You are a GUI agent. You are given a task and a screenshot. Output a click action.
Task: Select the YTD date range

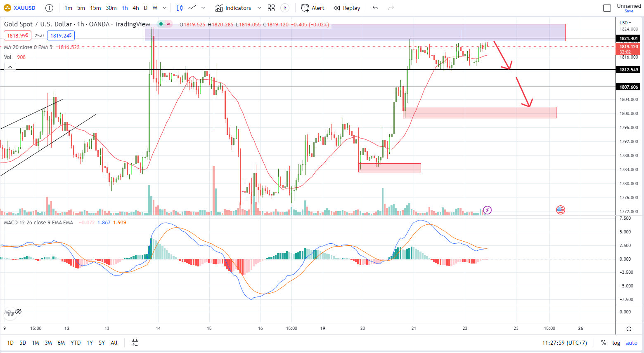pos(76,343)
